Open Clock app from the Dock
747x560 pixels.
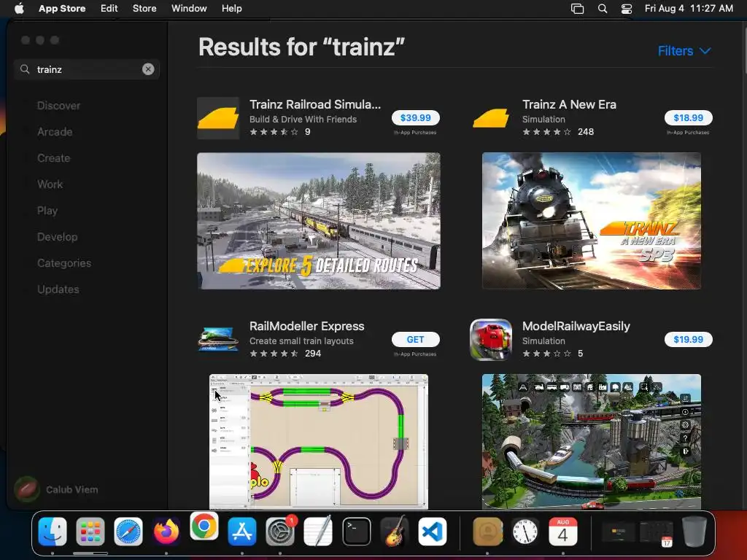(x=525, y=532)
